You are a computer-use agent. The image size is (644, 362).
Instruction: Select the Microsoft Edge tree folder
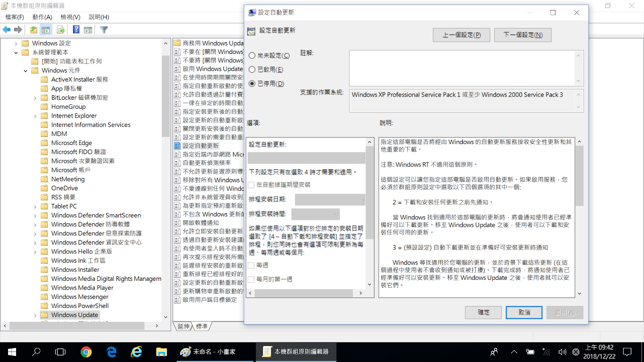(x=71, y=143)
